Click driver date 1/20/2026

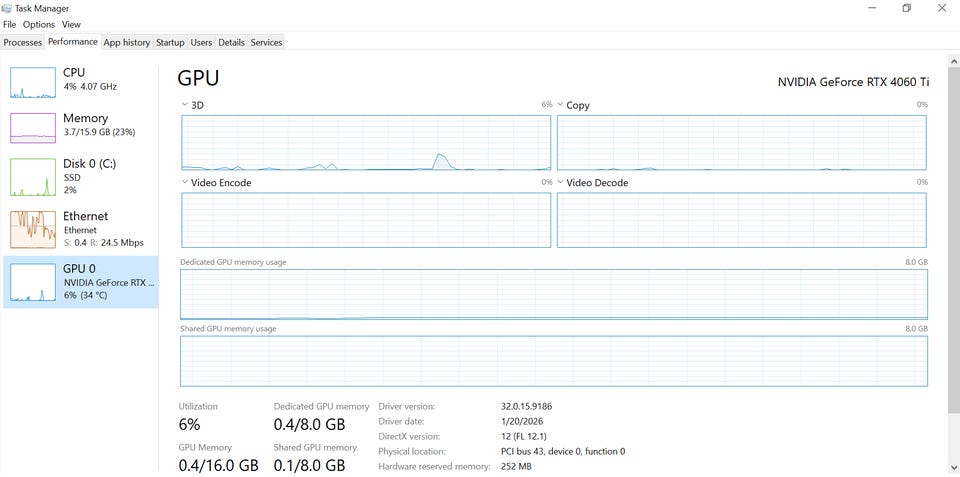click(x=522, y=421)
